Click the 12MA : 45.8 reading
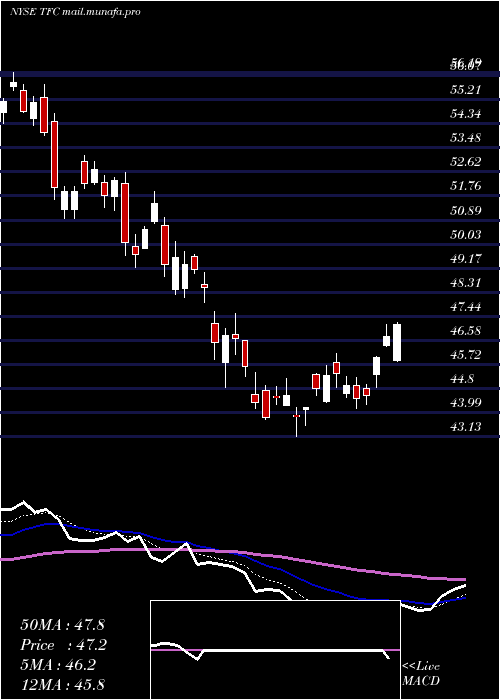Image resolution: width=500 pixels, height=700 pixels. [x=62, y=685]
